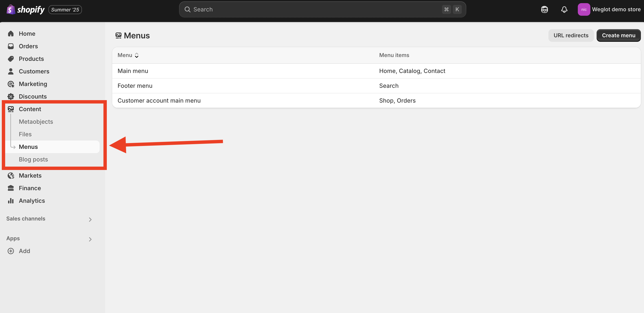This screenshot has height=313, width=644.
Task: Click the search magnifier icon
Action: point(187,9)
